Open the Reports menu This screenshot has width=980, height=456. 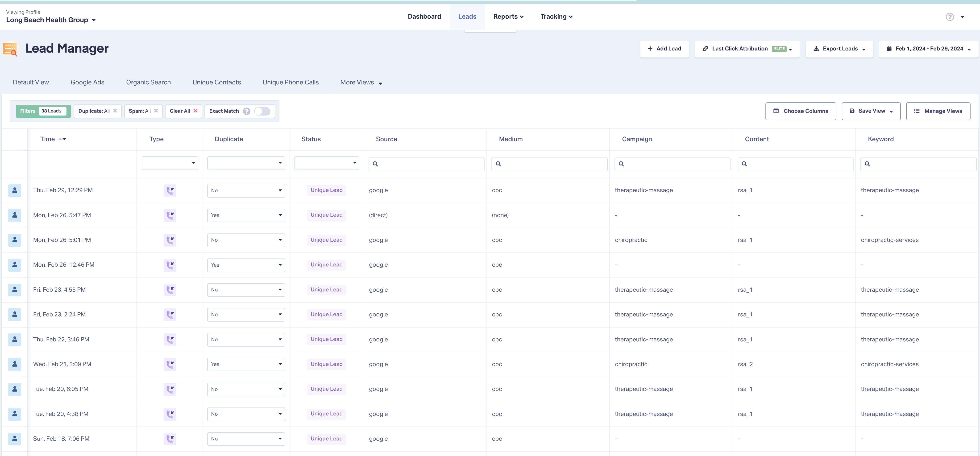(508, 17)
